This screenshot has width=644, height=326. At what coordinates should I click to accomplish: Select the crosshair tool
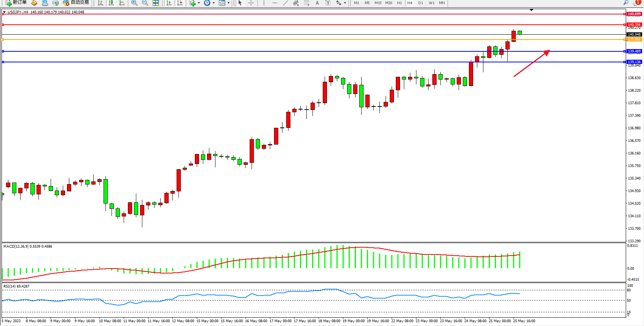point(251,3)
